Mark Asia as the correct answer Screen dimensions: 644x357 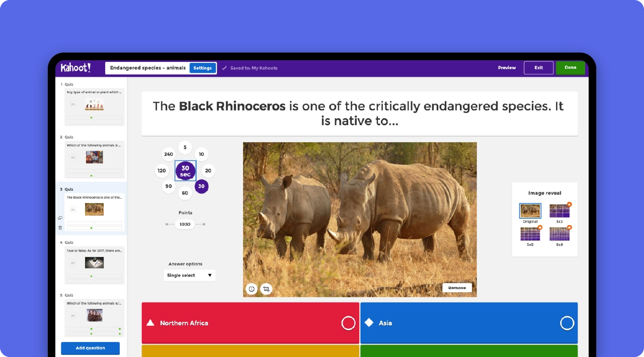pos(567,323)
